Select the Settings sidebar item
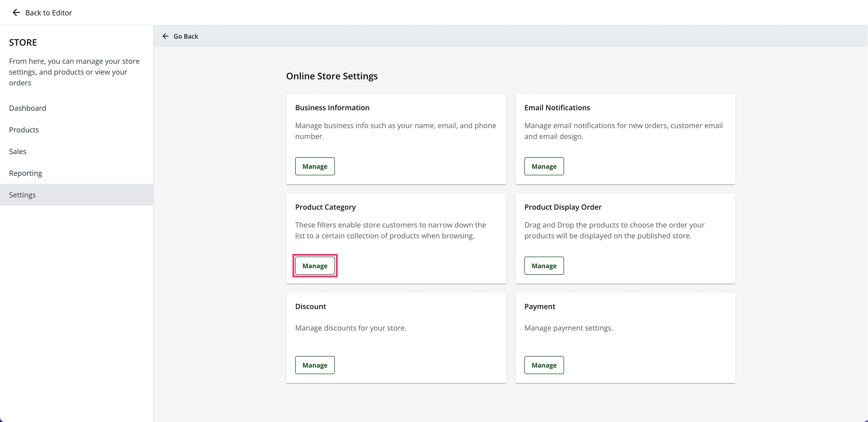Screen dimensions: 868x422 click(22, 195)
